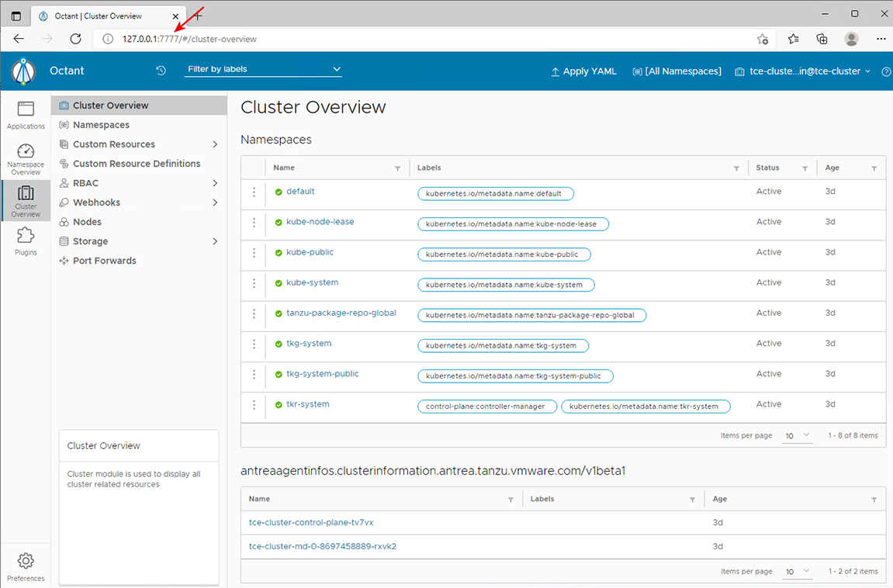The width and height of the screenshot is (893, 588).
Task: Open row actions menu for tkg-system-public
Action: coord(254,374)
